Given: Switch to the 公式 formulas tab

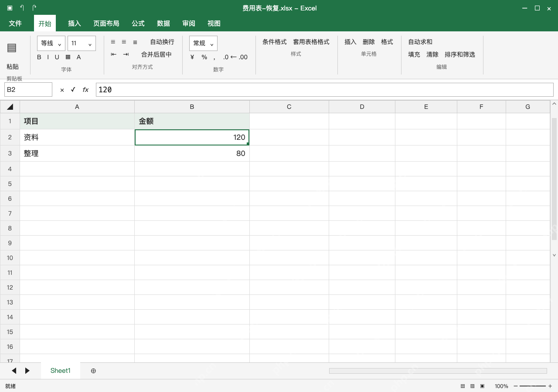Looking at the screenshot, I should [x=138, y=24].
